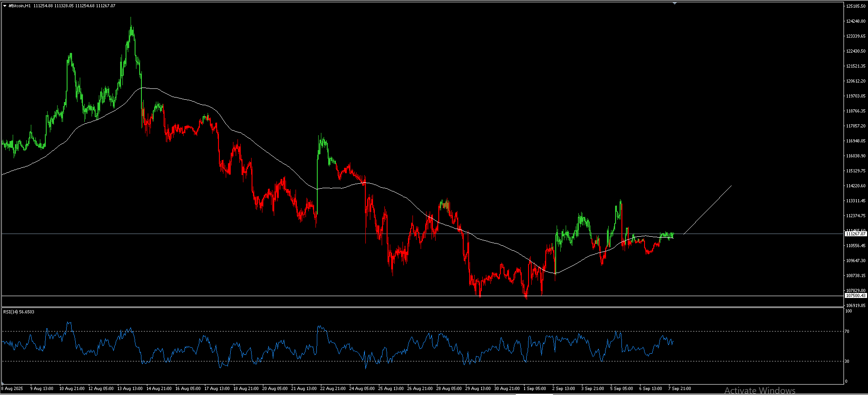Click the current price label 111267.07
Screen dimensions: 868x395
[855, 234]
